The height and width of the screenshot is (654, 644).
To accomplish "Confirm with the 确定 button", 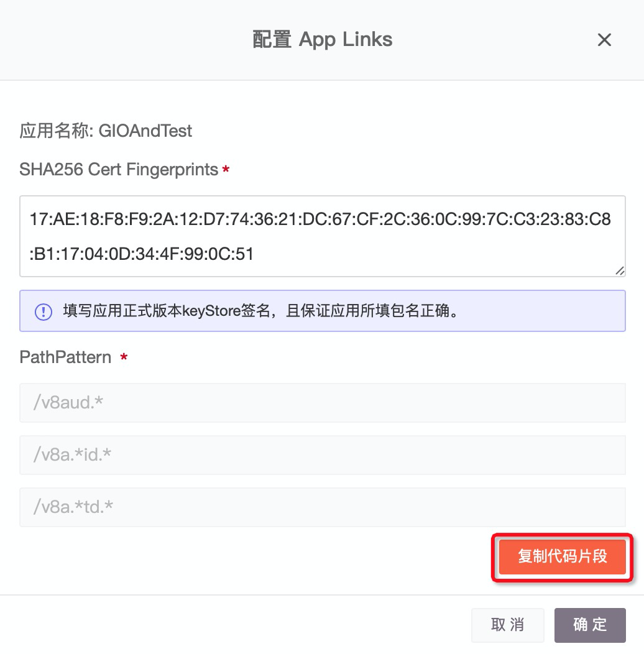I will tap(590, 625).
